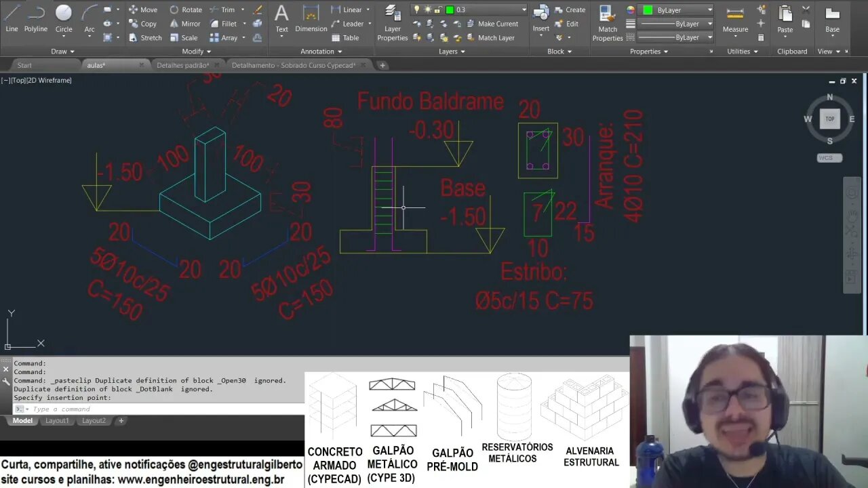Select the Text annotation tool
This screenshot has width=868, height=488.
click(x=281, y=18)
